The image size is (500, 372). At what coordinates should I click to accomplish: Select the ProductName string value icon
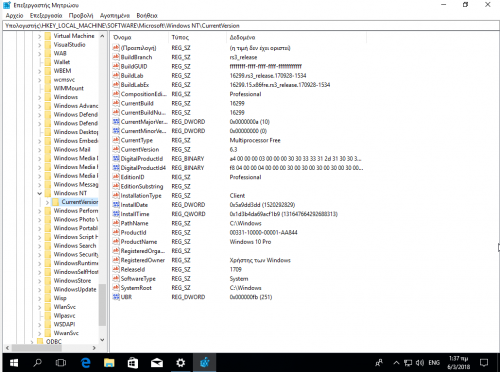click(x=116, y=241)
